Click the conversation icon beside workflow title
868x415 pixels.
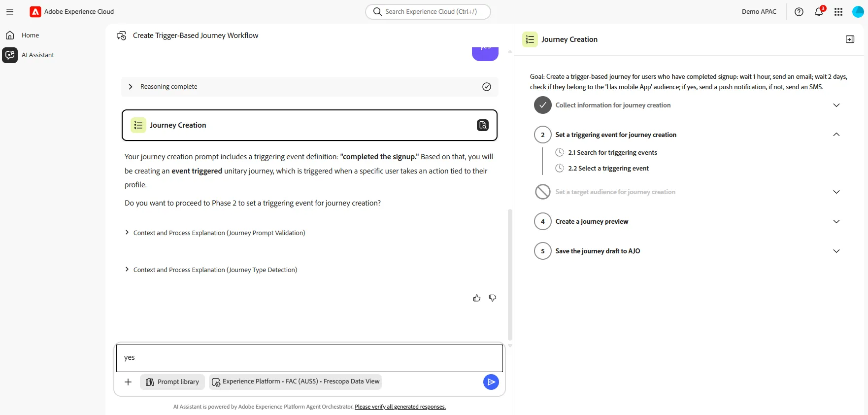click(121, 35)
